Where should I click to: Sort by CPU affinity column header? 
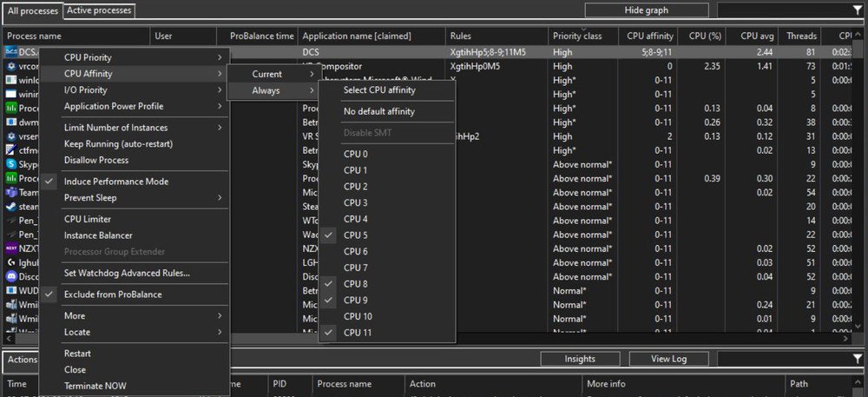click(x=648, y=36)
